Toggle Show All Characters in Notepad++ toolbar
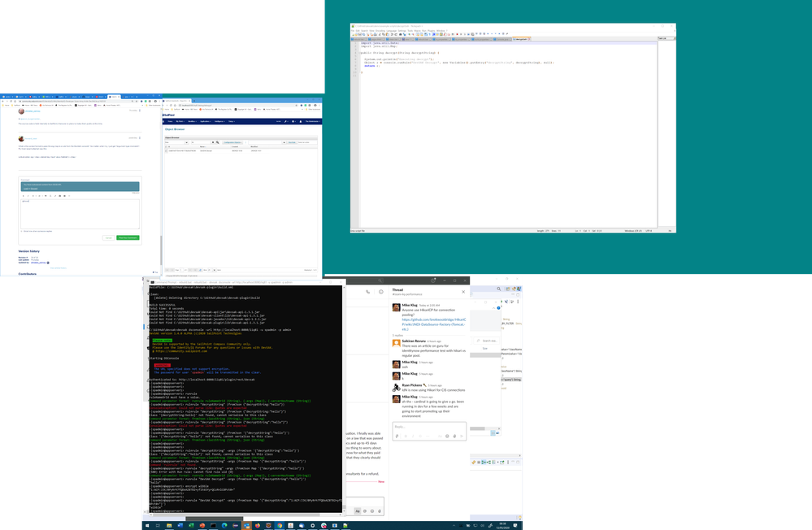The image size is (812, 530). [428, 34]
